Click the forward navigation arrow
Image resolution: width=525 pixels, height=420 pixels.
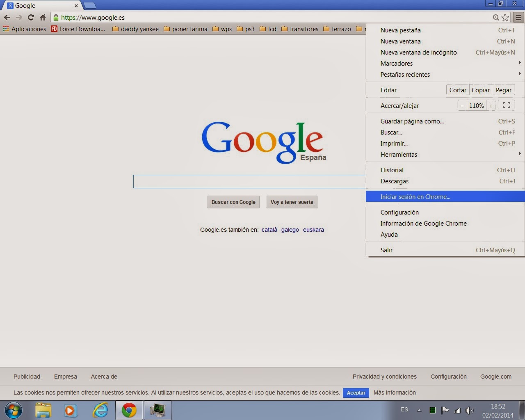pyautogui.click(x=19, y=18)
